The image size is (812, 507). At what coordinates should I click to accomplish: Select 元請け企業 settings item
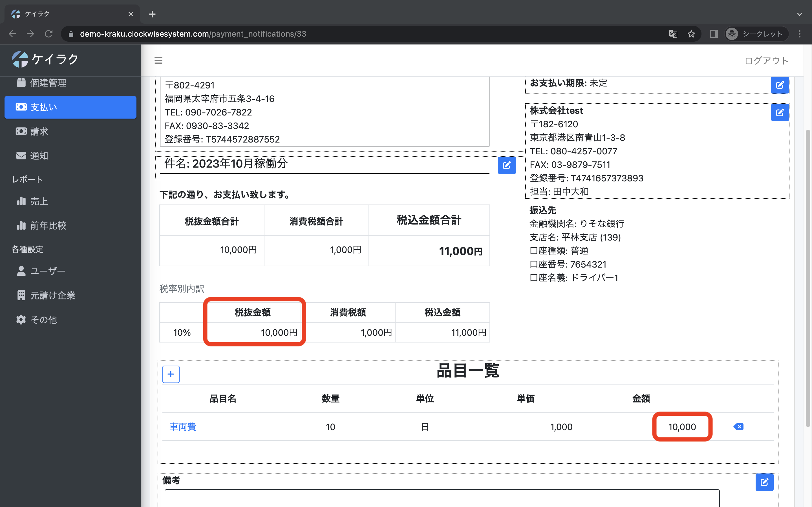52,295
